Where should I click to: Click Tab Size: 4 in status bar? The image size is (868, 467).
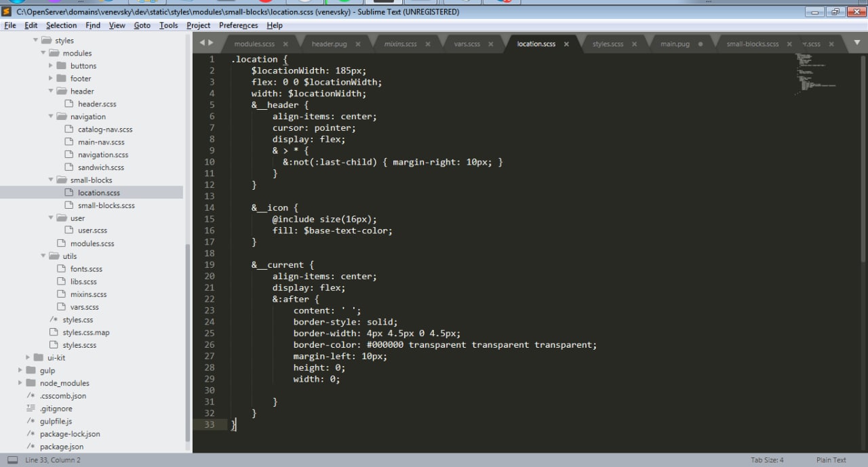tap(767, 460)
